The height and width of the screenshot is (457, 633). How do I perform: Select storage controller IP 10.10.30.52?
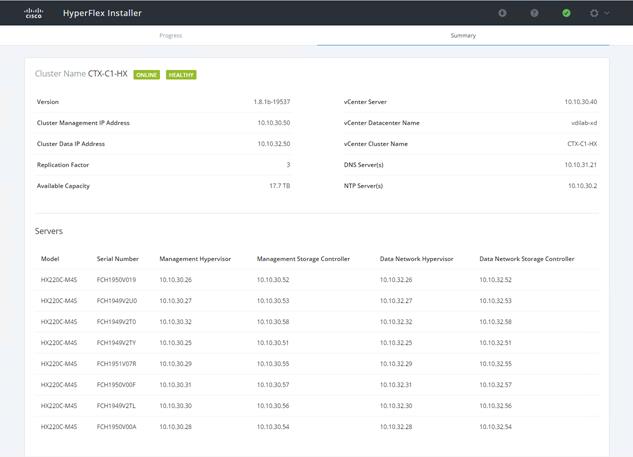tap(273, 280)
